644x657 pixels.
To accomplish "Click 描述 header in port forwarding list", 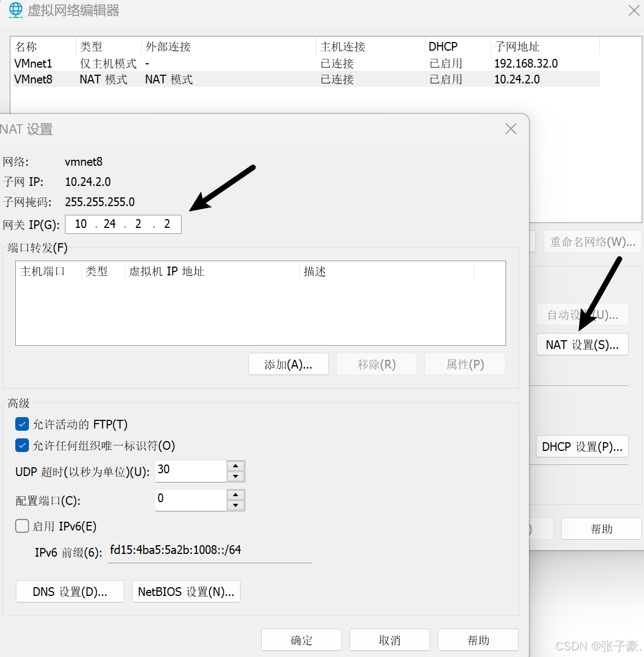I will coord(387,271).
